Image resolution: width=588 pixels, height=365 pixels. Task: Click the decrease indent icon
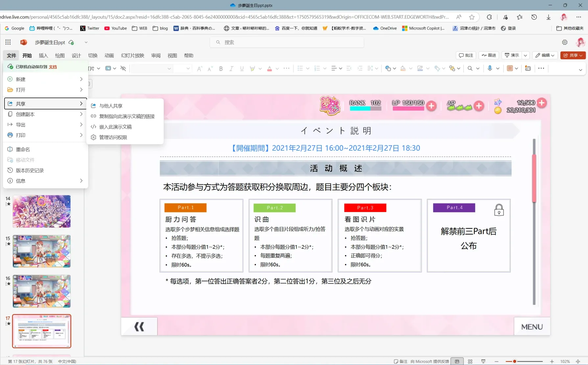point(349,68)
